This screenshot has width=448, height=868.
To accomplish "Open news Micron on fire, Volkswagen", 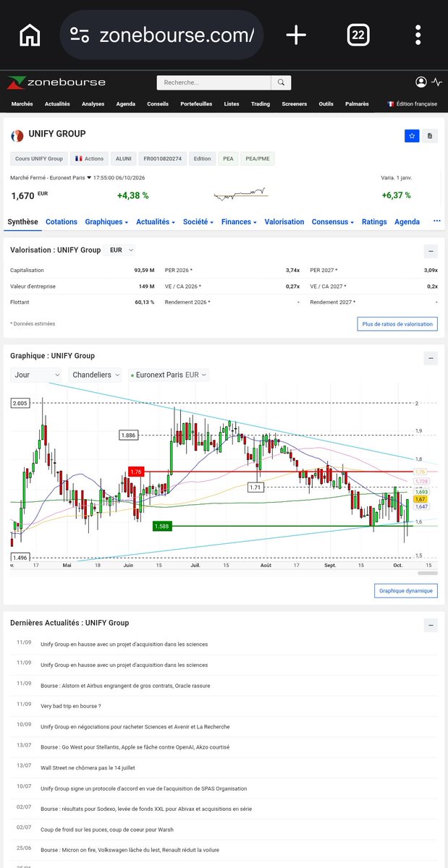I will [130, 850].
